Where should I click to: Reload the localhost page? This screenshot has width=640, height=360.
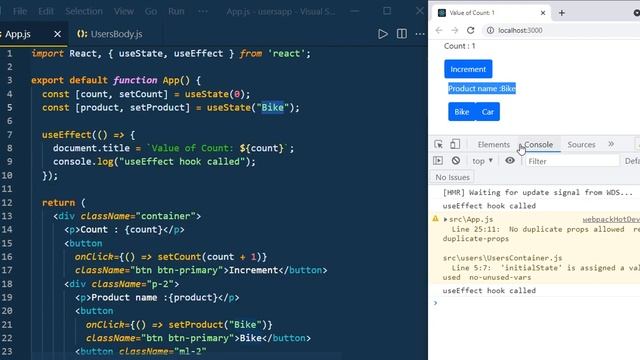471,30
